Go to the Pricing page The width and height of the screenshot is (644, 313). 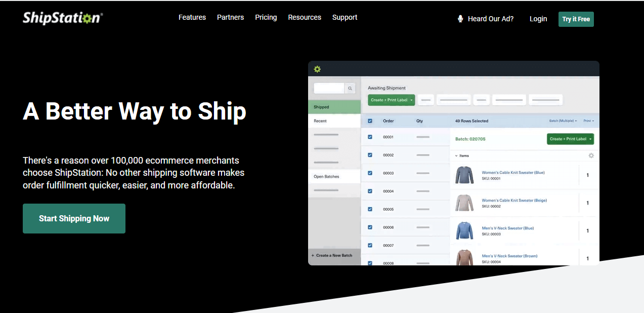tap(266, 17)
